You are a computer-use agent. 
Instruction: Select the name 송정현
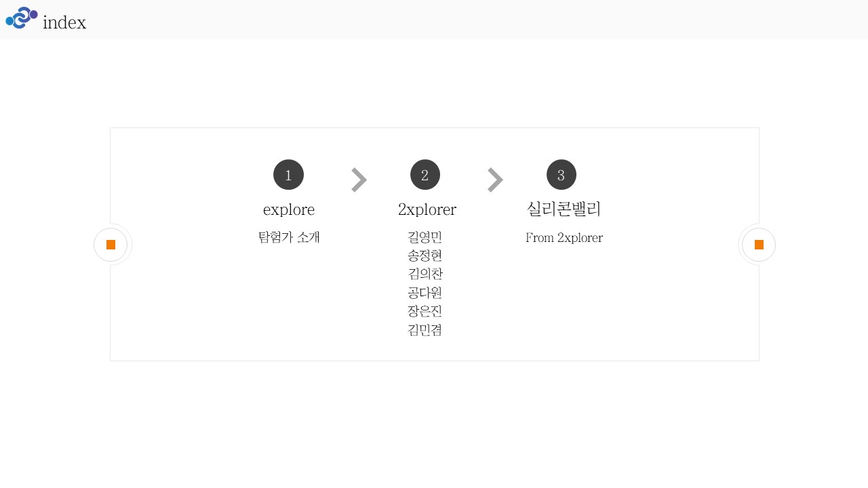coord(425,256)
